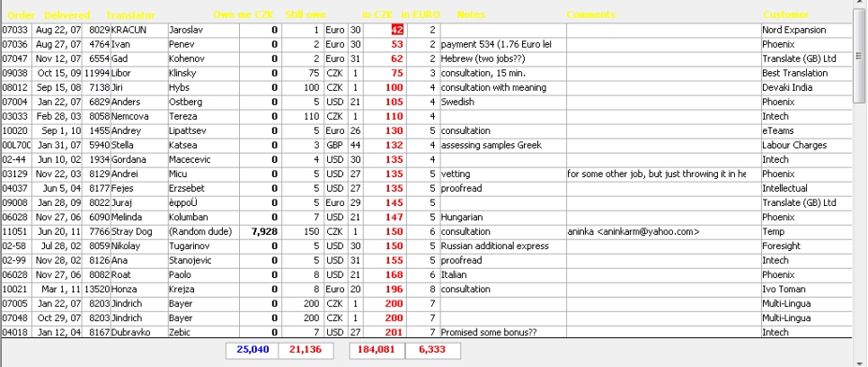Select order 07048 cell

click(16, 318)
